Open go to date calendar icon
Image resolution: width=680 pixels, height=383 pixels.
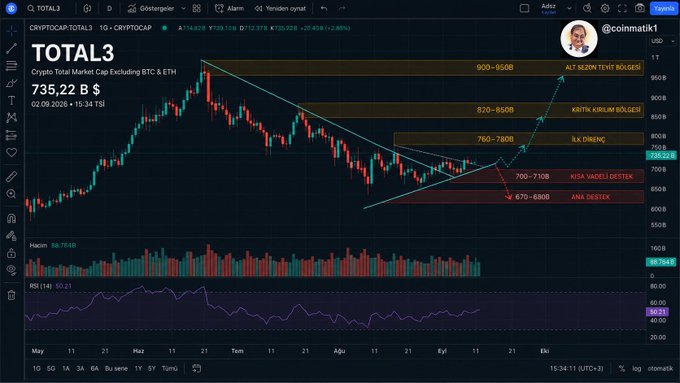click(196, 368)
